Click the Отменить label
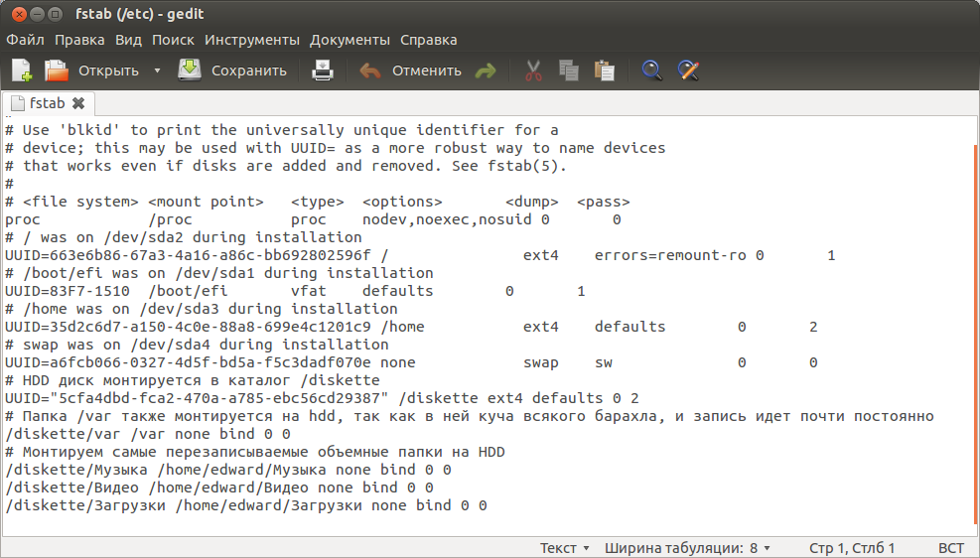The width and height of the screenshot is (980, 558). (x=427, y=70)
